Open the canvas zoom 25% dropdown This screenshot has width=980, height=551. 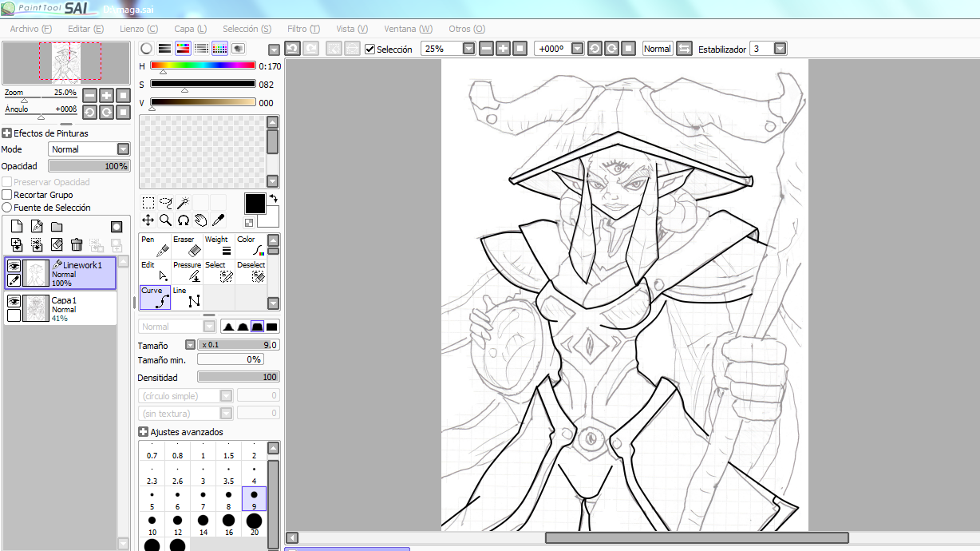click(468, 49)
